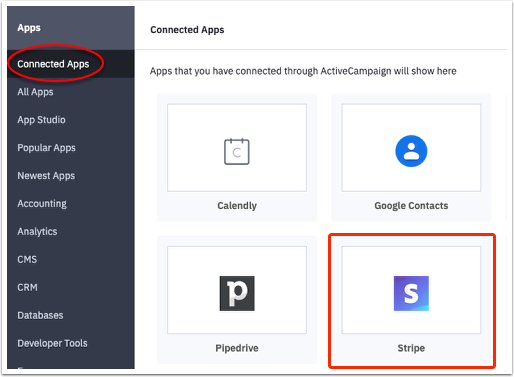Open the Calendly calendar icon
The image size is (514, 377).
[237, 151]
